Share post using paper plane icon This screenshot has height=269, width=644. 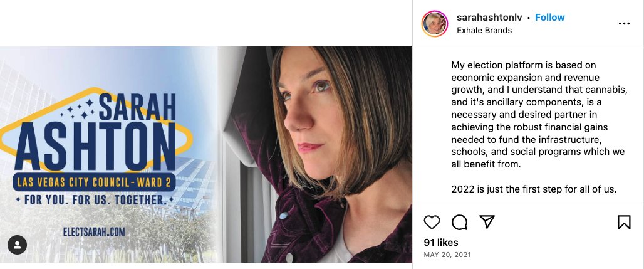point(487,222)
